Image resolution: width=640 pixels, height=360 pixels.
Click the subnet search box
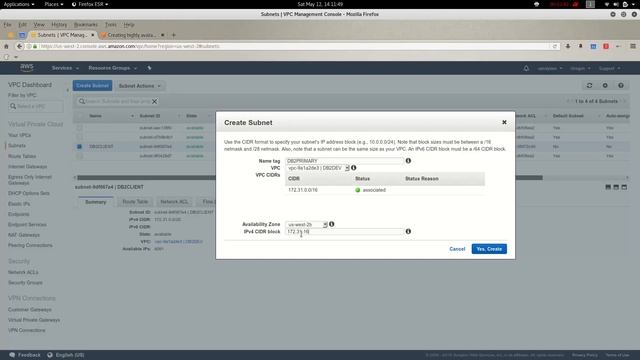(117, 101)
